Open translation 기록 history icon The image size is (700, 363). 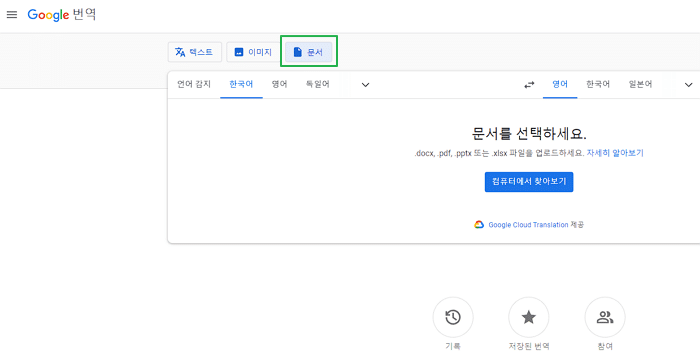point(453,317)
